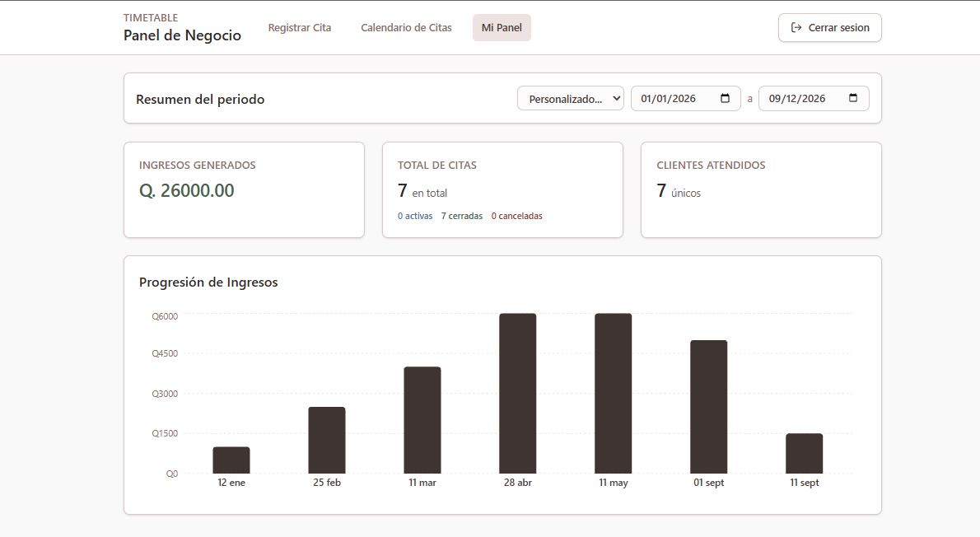Click the Q3000 axis label
980x537 pixels.
[165, 393]
